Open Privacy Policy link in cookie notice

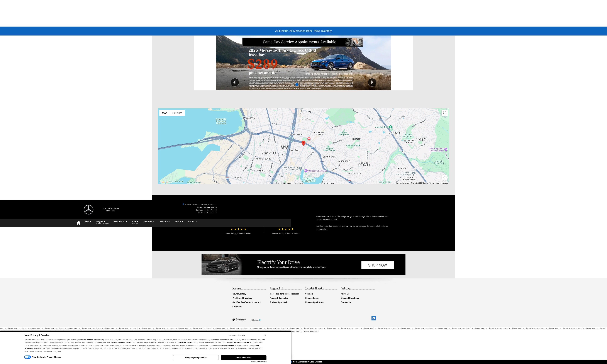pyautogui.click(x=228, y=346)
